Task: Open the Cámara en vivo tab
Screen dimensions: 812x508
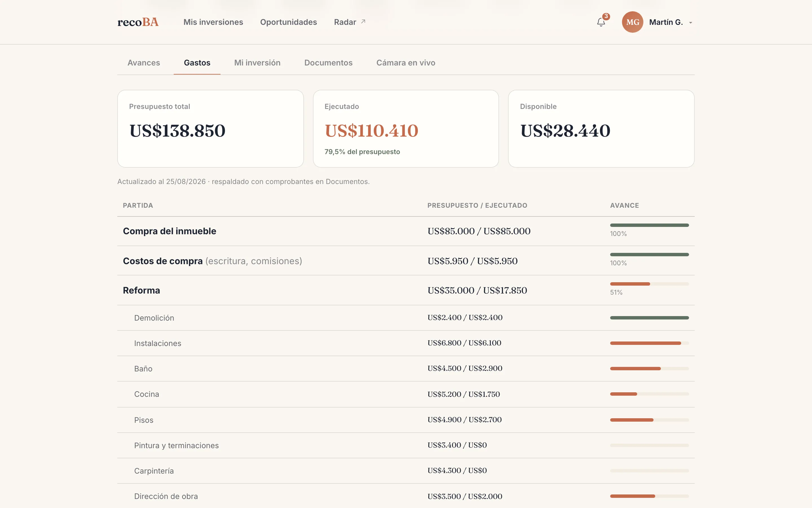Action: 406,63
